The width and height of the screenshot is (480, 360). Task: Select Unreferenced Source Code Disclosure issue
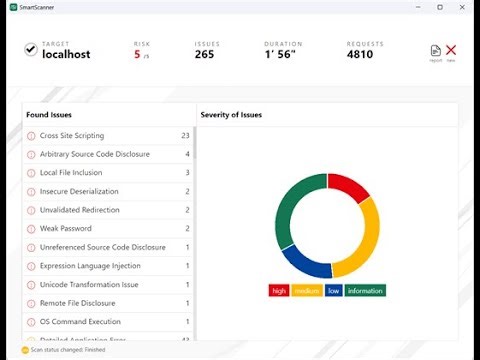[x=108, y=247]
